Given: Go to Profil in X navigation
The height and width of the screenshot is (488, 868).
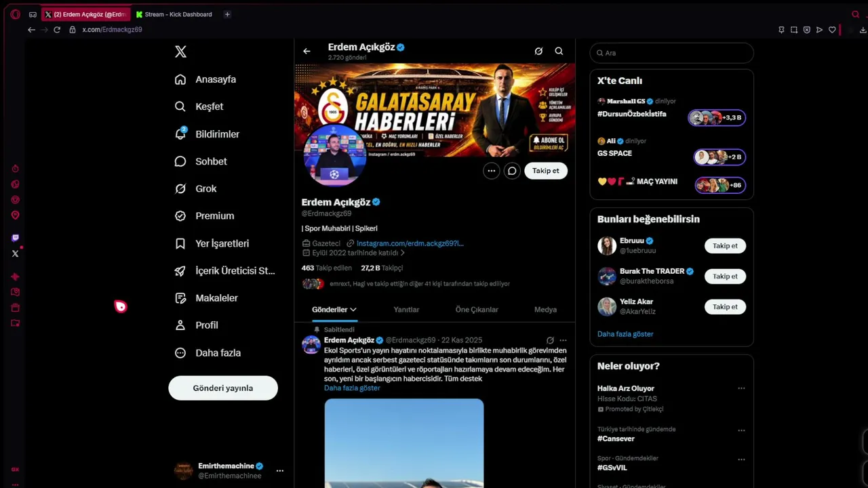Looking at the screenshot, I should [196, 325].
